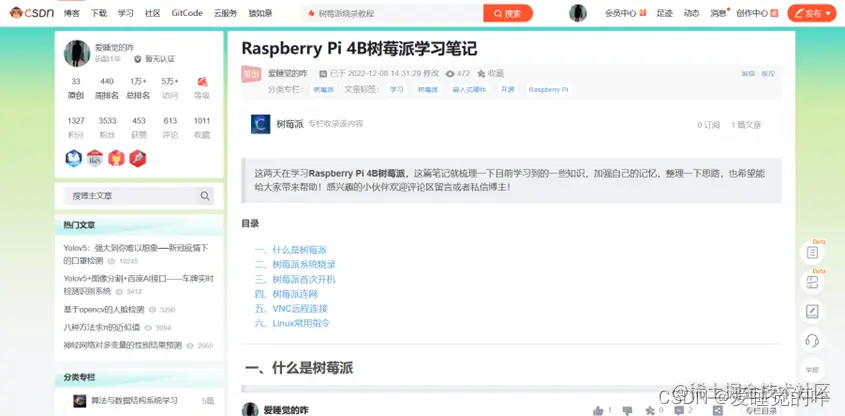
Task: Jump to 五、VNC远程连接
Action: point(291,309)
